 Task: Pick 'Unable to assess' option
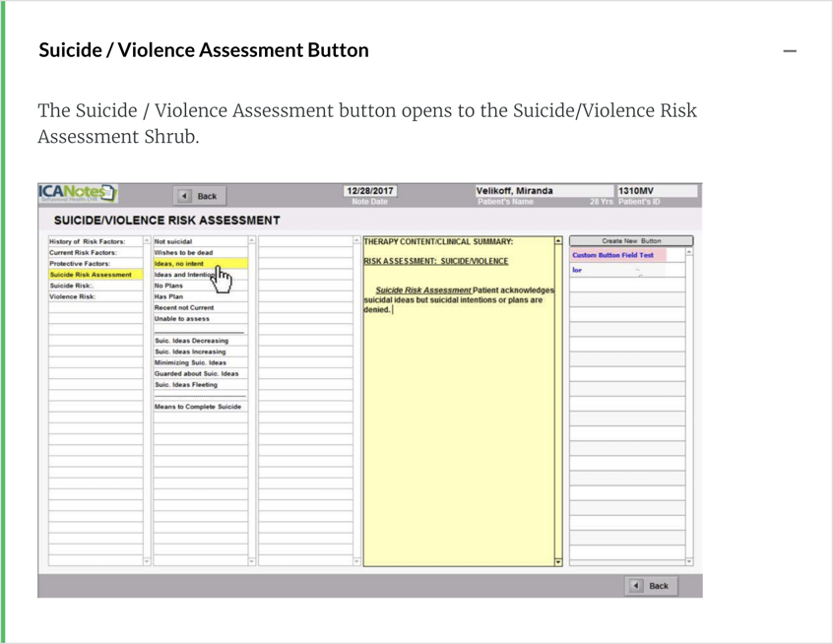coord(182,319)
